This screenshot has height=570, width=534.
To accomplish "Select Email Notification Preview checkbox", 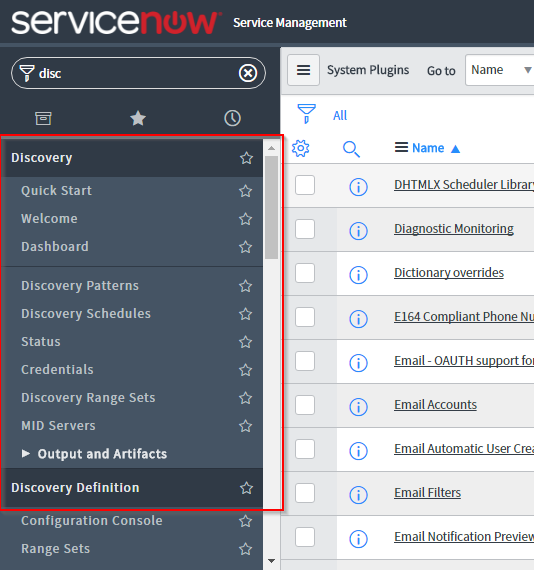I will pyautogui.click(x=305, y=537).
